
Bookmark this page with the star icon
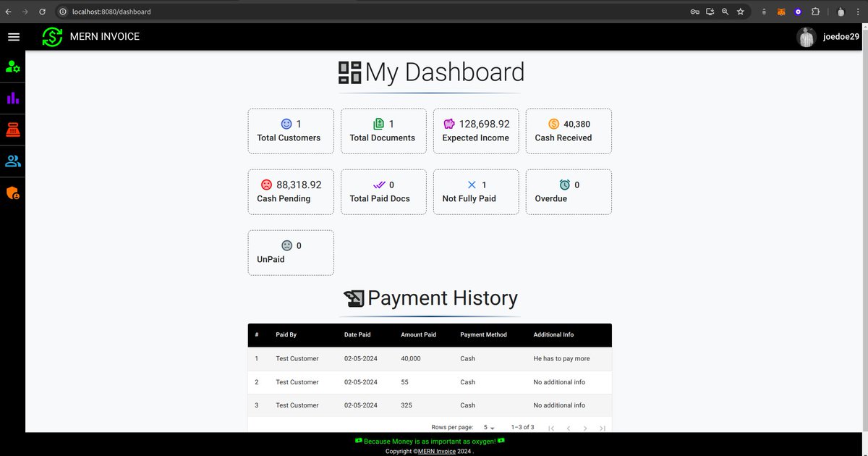pos(740,12)
